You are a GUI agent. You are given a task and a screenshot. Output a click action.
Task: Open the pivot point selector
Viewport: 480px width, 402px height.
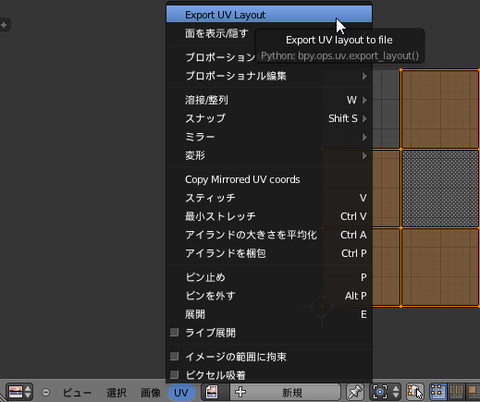click(385, 392)
